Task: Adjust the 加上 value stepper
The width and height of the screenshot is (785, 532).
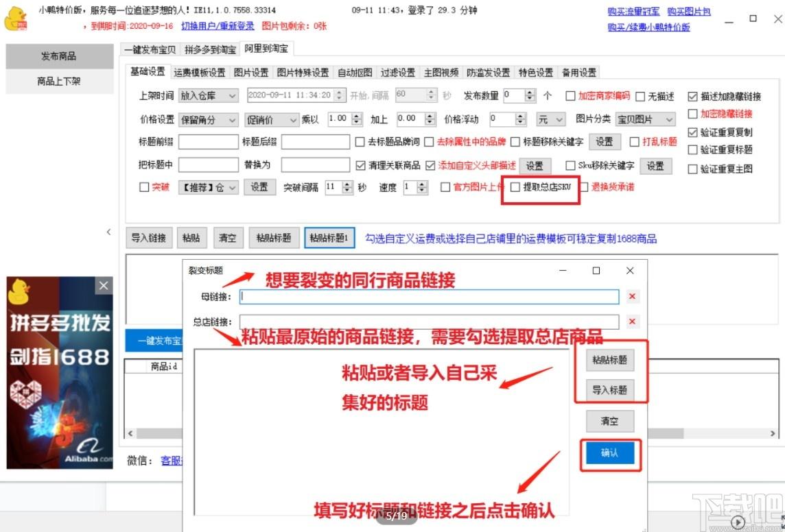Action: [430, 119]
